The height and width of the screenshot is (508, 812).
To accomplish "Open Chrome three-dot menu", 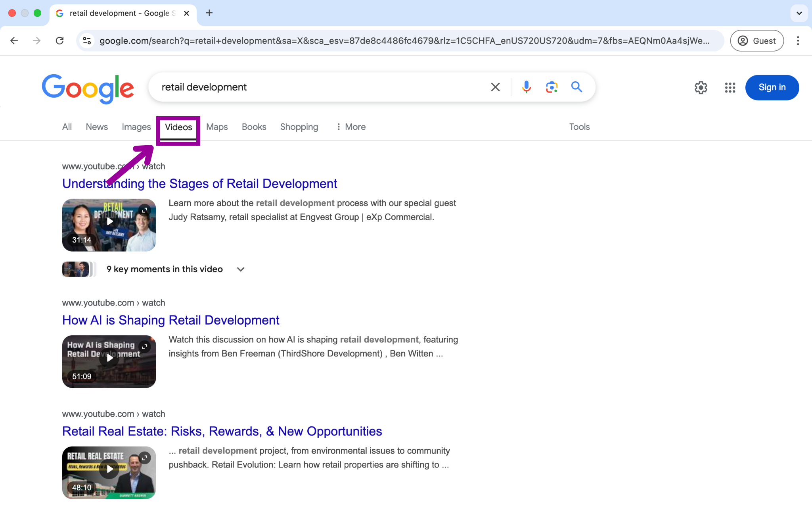I will click(798, 40).
